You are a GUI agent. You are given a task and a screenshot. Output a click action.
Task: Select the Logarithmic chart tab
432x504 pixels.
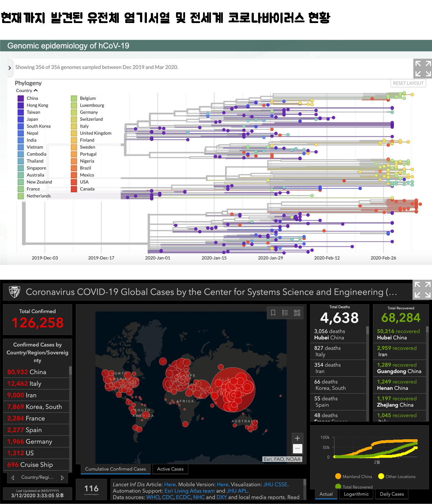coord(356,494)
